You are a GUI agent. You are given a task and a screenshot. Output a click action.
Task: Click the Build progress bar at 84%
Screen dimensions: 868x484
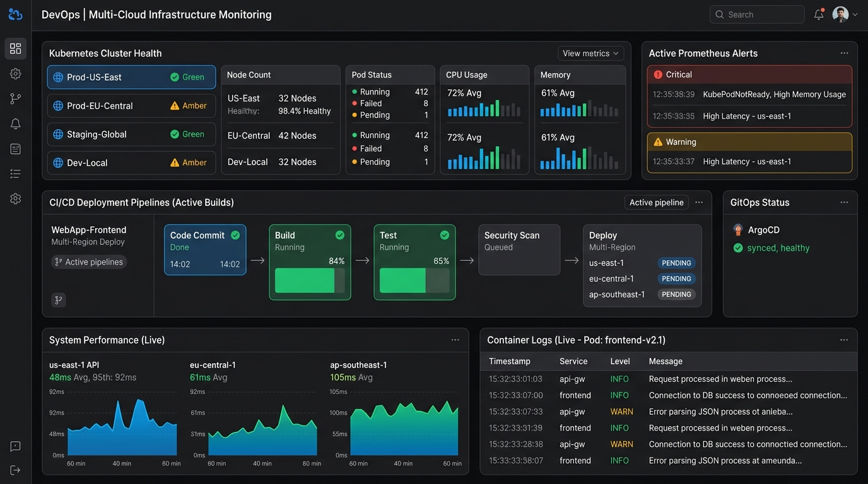pos(310,280)
